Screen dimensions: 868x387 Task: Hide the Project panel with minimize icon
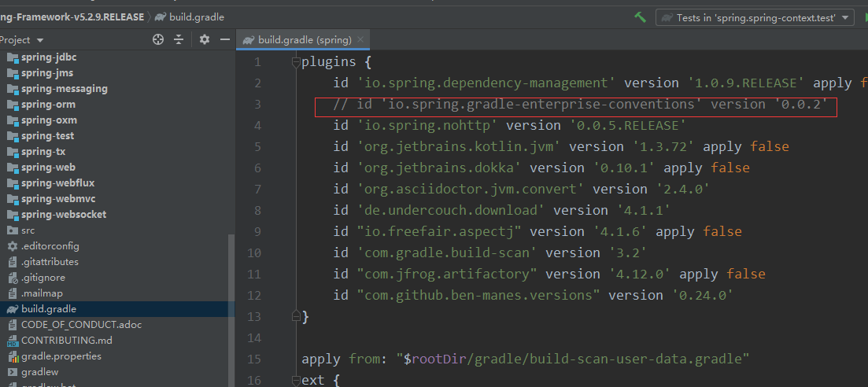[225, 39]
